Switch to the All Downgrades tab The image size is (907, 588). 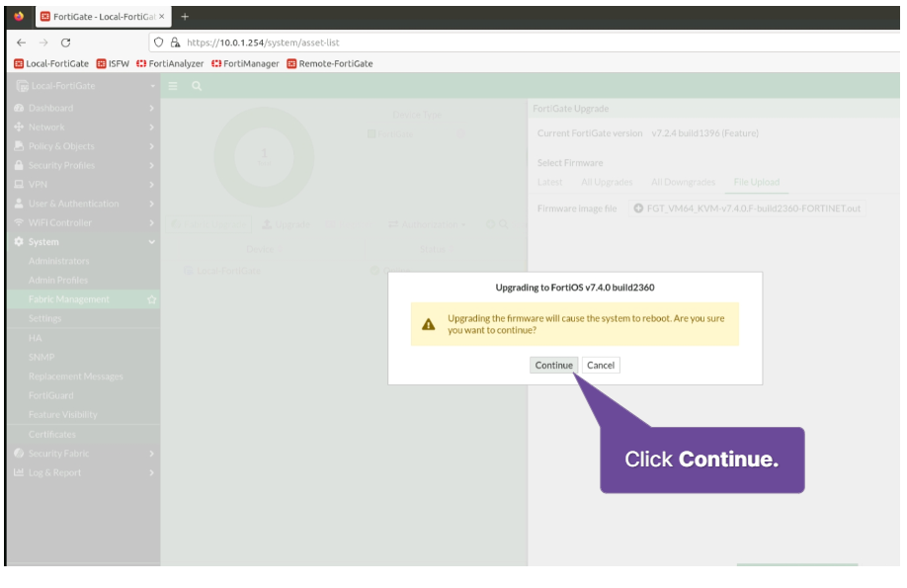[683, 182]
